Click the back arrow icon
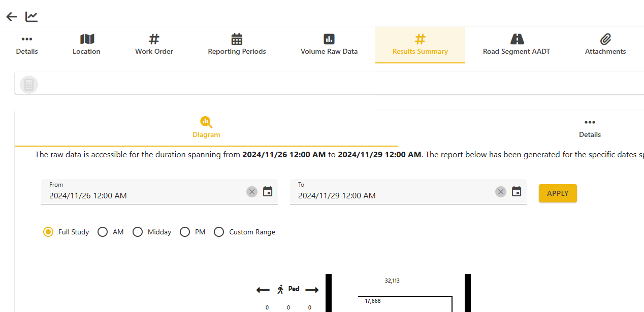Screen dimensions: 644x312 click(12, 17)
